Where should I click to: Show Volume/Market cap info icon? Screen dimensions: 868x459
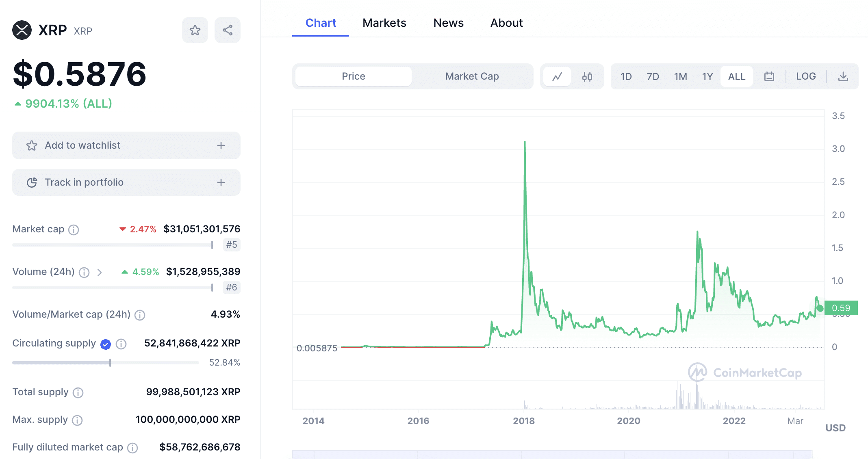tap(140, 315)
